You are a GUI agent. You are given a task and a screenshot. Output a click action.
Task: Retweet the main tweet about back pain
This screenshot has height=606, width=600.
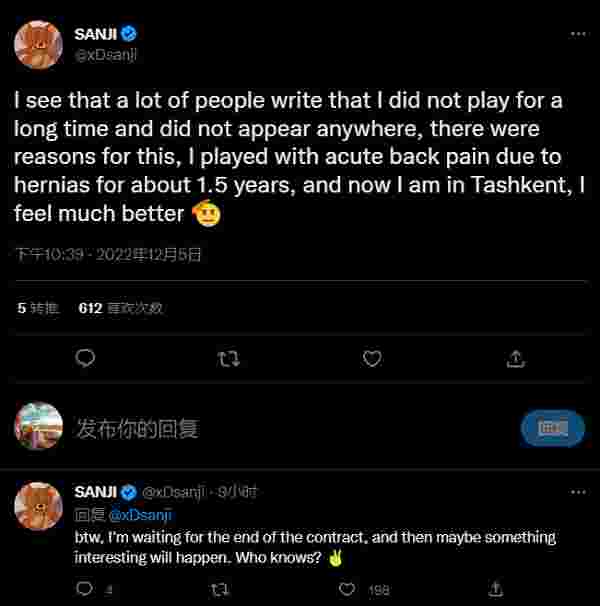point(229,358)
